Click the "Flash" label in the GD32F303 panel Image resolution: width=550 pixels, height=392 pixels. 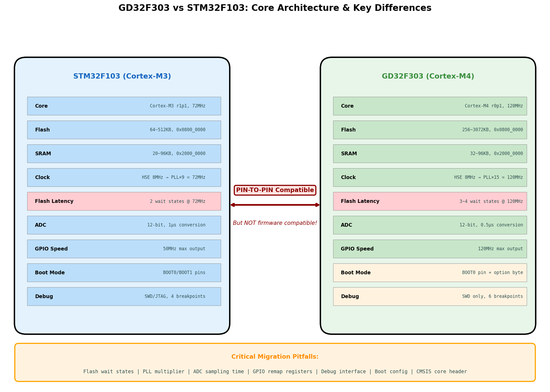pyautogui.click(x=348, y=130)
